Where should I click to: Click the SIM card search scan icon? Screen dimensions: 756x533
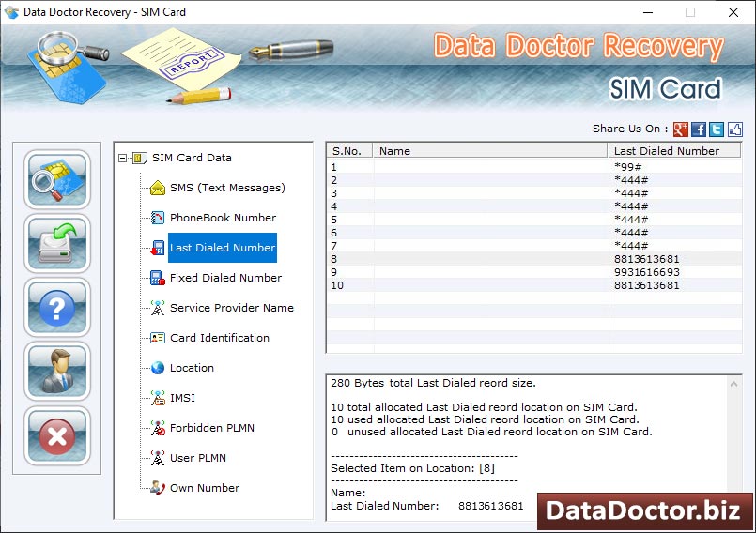tap(57, 179)
